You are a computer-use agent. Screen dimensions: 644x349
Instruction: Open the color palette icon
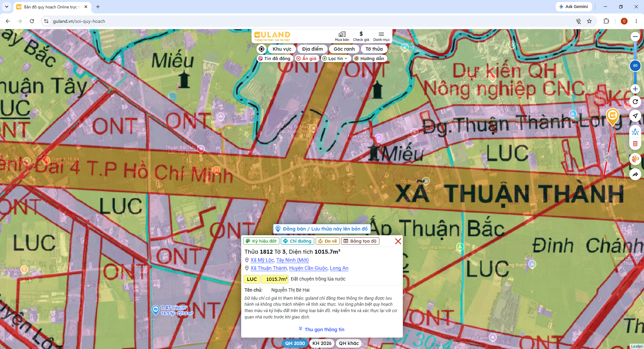tap(635, 159)
